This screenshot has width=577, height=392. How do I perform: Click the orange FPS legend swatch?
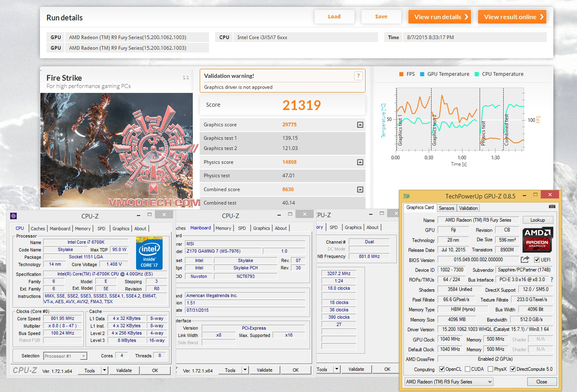401,74
